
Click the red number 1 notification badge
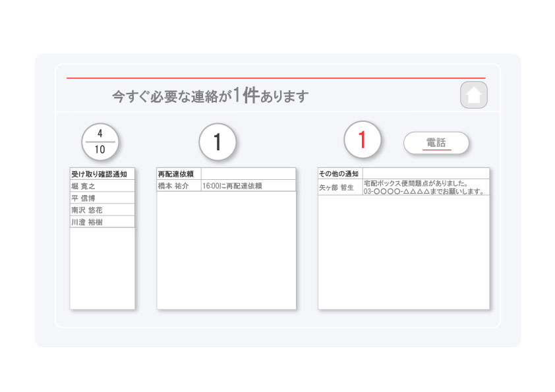[x=363, y=140]
